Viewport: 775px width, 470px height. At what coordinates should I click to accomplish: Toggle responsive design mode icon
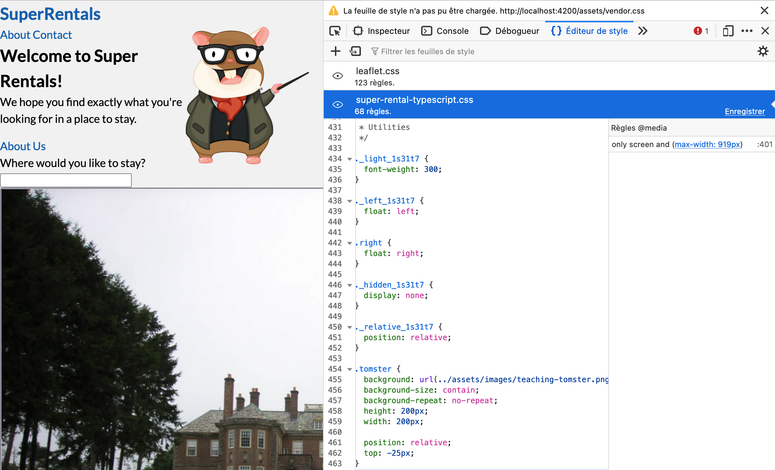pyautogui.click(x=728, y=31)
